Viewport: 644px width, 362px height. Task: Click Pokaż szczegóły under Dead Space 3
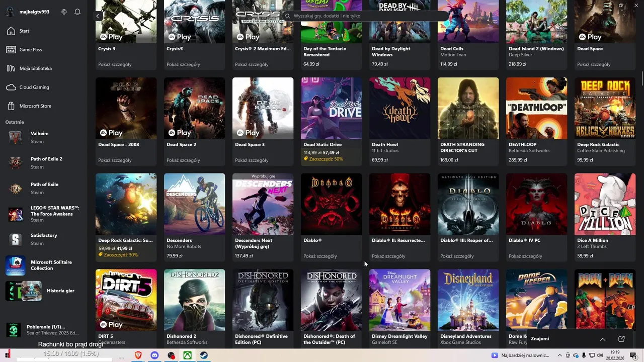click(252, 160)
